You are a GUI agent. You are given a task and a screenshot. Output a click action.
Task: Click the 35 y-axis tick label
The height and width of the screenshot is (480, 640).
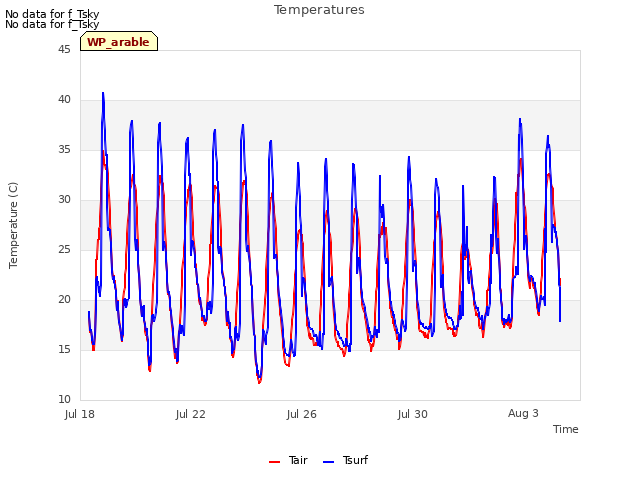coord(64,149)
